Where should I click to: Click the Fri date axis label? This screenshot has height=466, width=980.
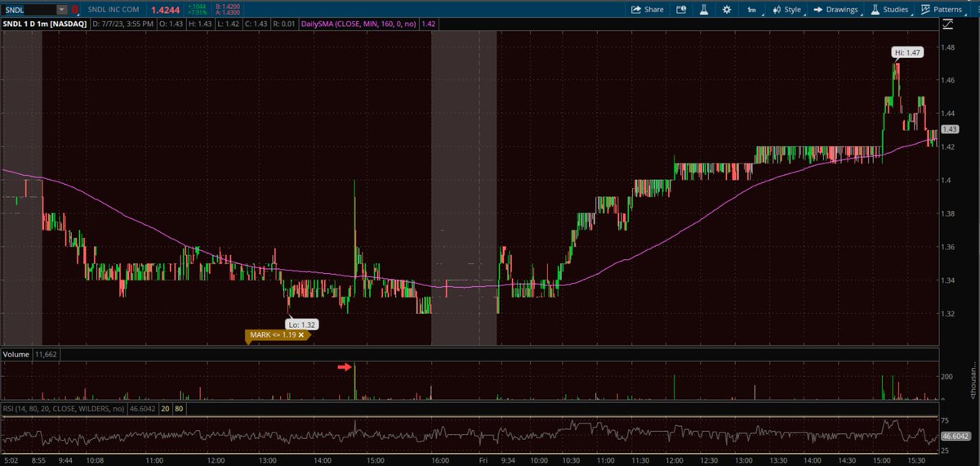point(482,461)
